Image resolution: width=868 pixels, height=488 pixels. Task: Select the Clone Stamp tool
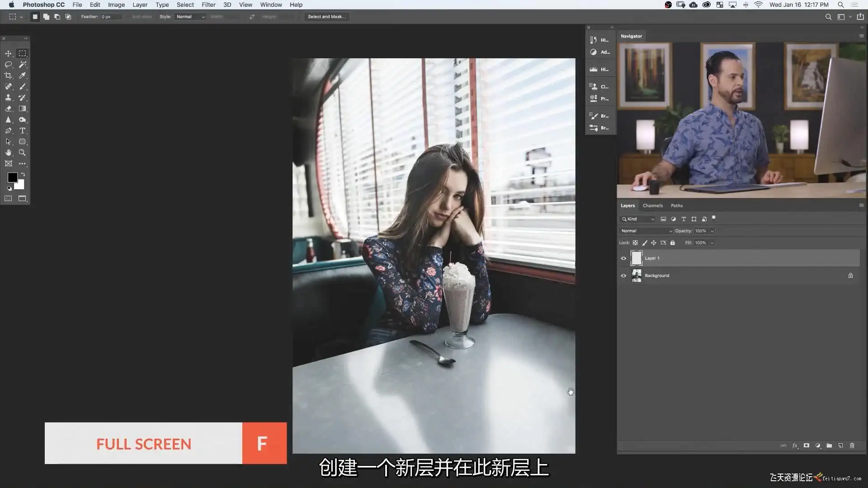click(x=8, y=98)
